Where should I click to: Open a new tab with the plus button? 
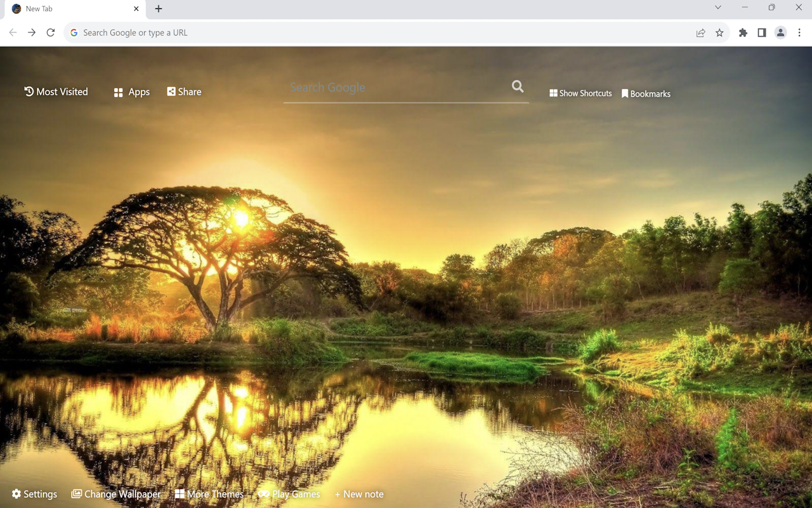(x=158, y=9)
